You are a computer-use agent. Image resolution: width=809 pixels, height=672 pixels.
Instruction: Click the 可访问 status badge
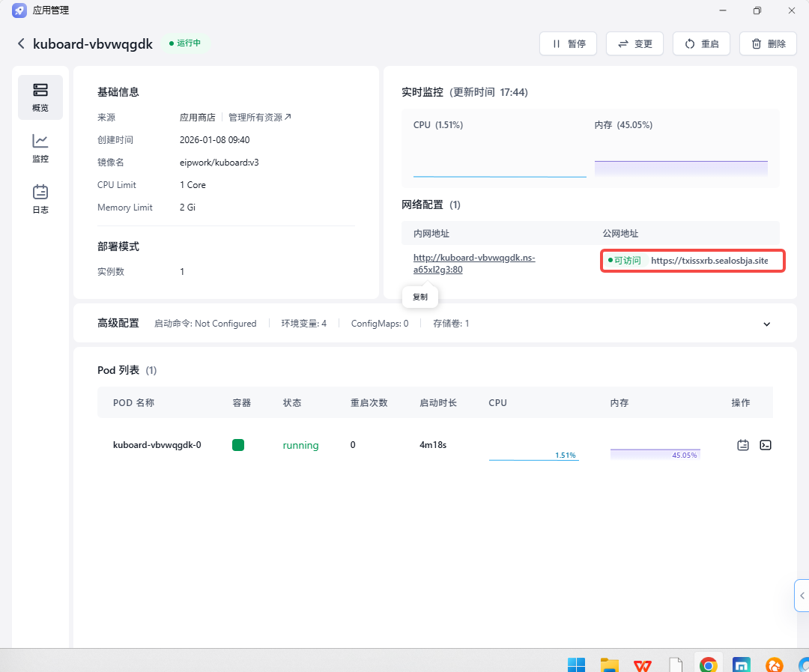(x=625, y=261)
